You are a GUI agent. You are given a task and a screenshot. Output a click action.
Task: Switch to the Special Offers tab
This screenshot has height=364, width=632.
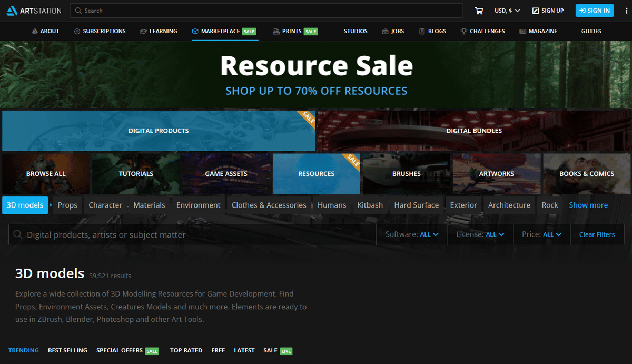[x=127, y=350]
